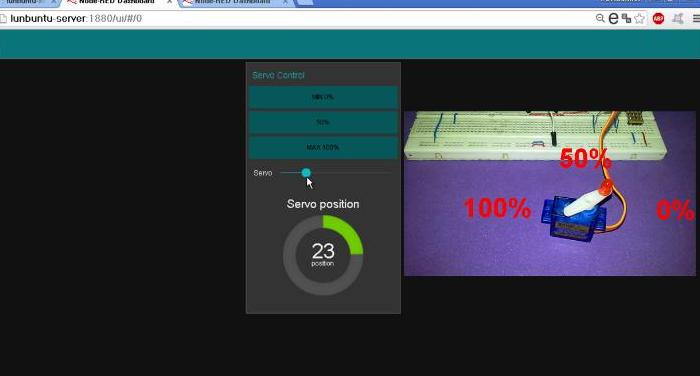Click the grey extension icon after Adblock

(678, 18)
